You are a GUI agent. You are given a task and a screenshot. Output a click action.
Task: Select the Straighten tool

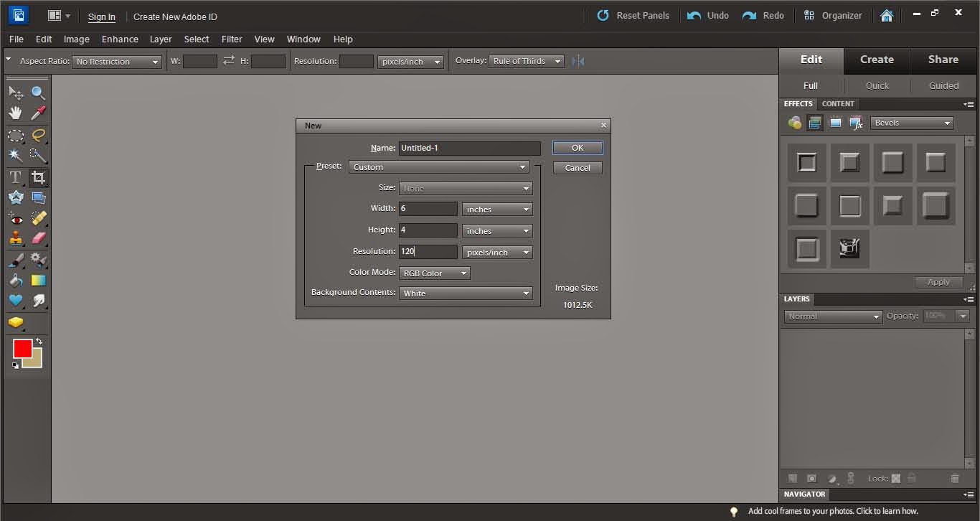click(39, 197)
